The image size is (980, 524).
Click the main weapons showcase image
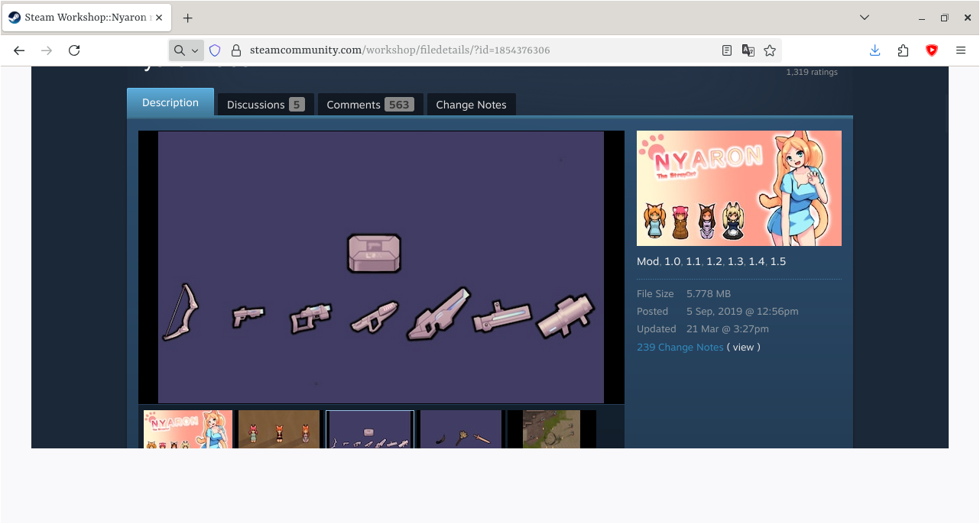pyautogui.click(x=381, y=267)
